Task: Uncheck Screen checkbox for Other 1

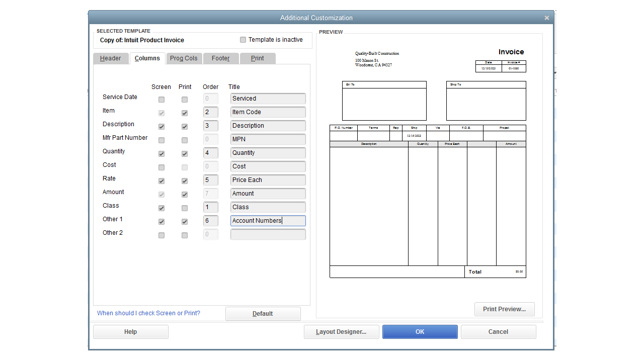Action: pos(162,222)
